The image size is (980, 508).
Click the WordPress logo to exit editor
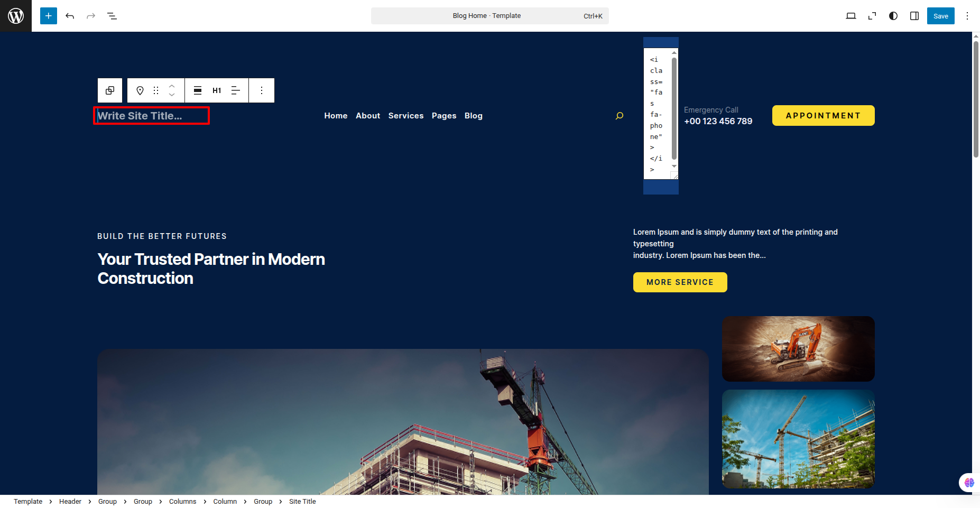click(x=16, y=16)
